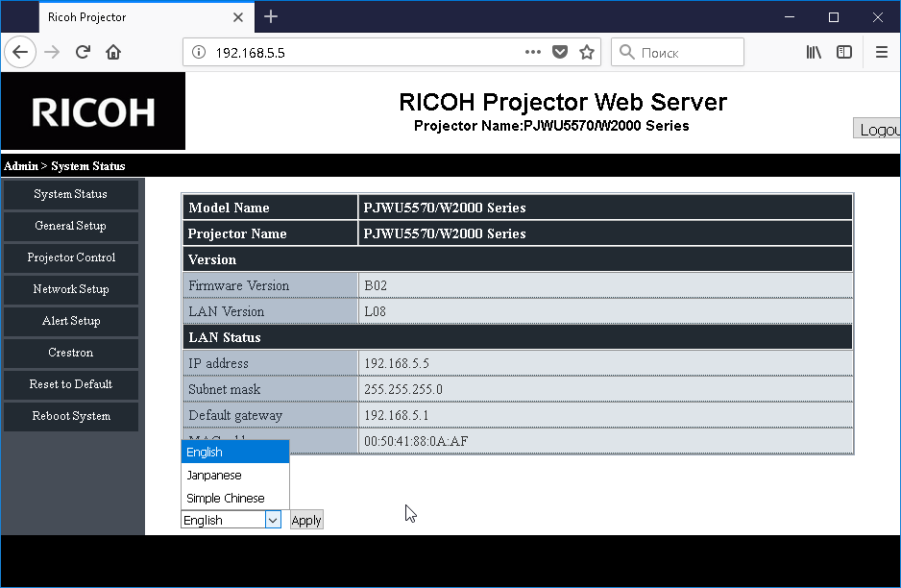Open a new browser tab
This screenshot has width=901, height=588.
271,16
